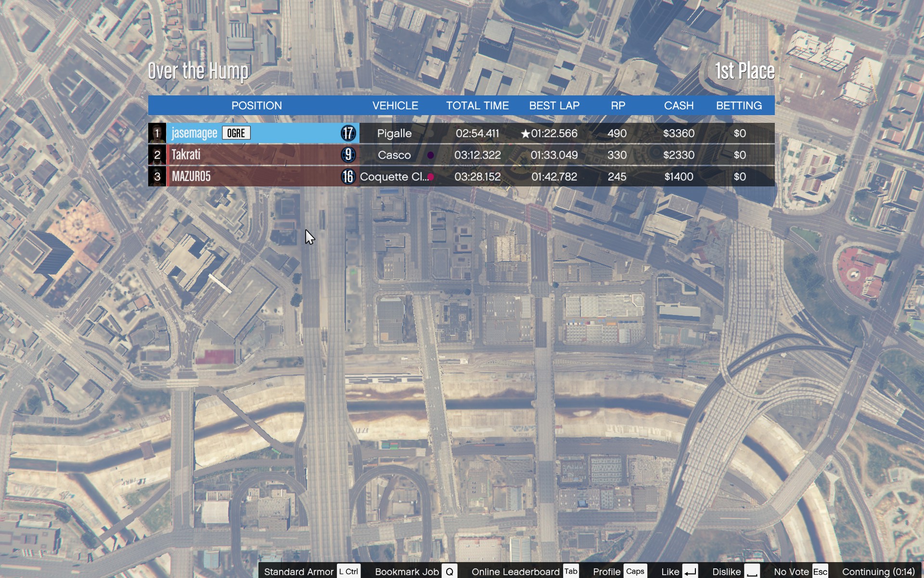Open the Online Leaderboard
Viewport: 924px width, 578px height.
(515, 571)
